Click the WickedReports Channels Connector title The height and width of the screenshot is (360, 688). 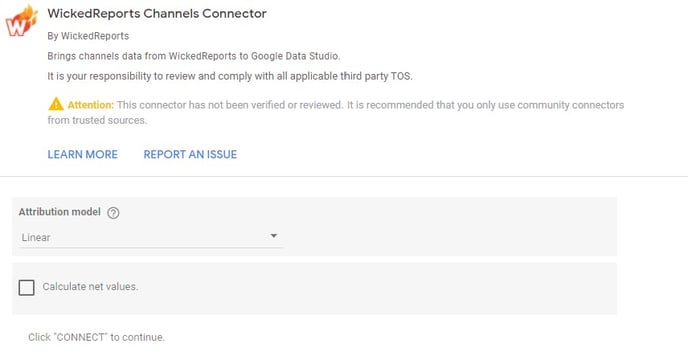[157, 14]
